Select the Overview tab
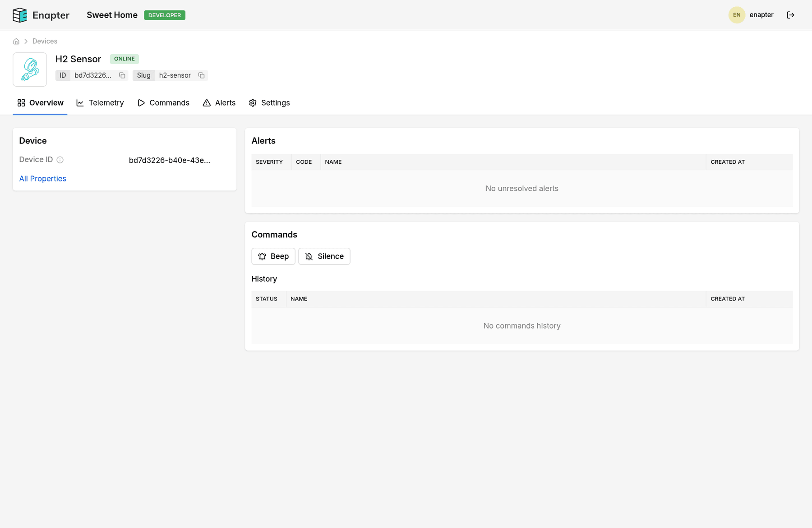 (x=40, y=103)
